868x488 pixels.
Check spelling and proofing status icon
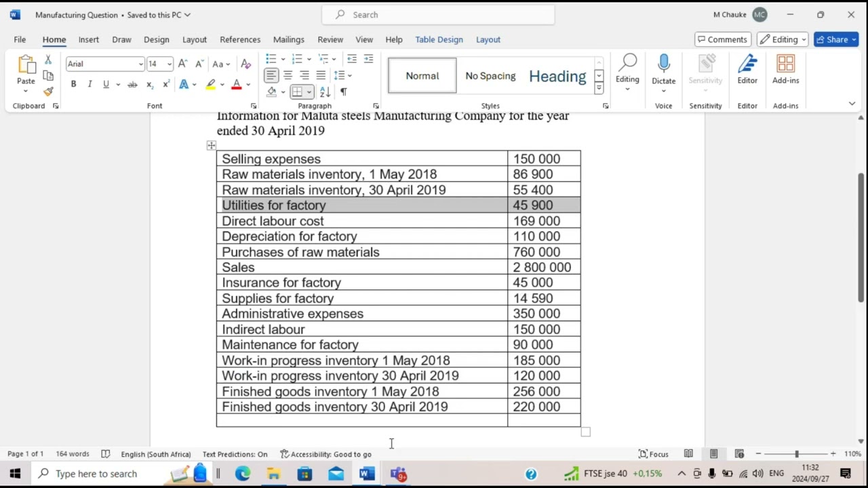click(105, 453)
